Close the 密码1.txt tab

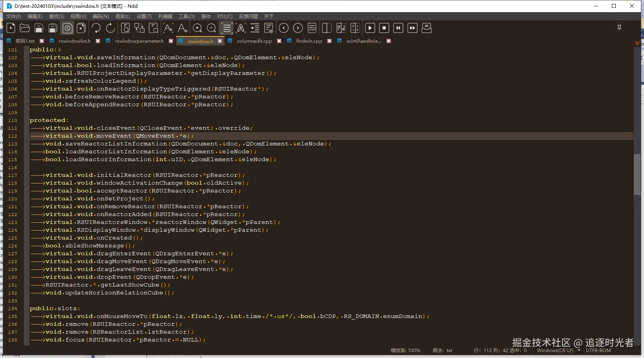coord(42,41)
